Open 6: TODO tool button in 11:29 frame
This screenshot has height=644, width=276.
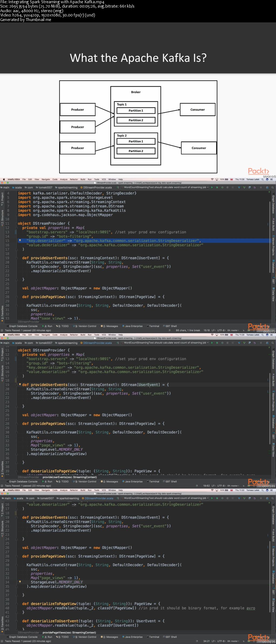pyautogui.click(x=62, y=481)
